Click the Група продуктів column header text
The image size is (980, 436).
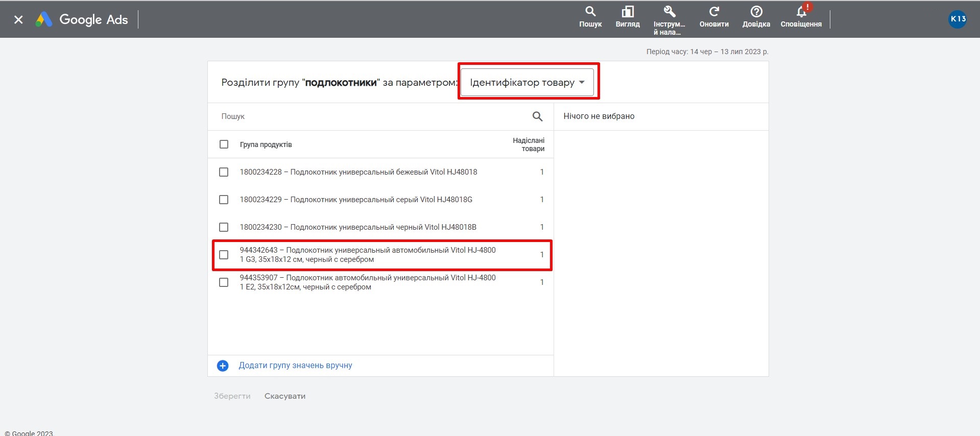coord(266,144)
